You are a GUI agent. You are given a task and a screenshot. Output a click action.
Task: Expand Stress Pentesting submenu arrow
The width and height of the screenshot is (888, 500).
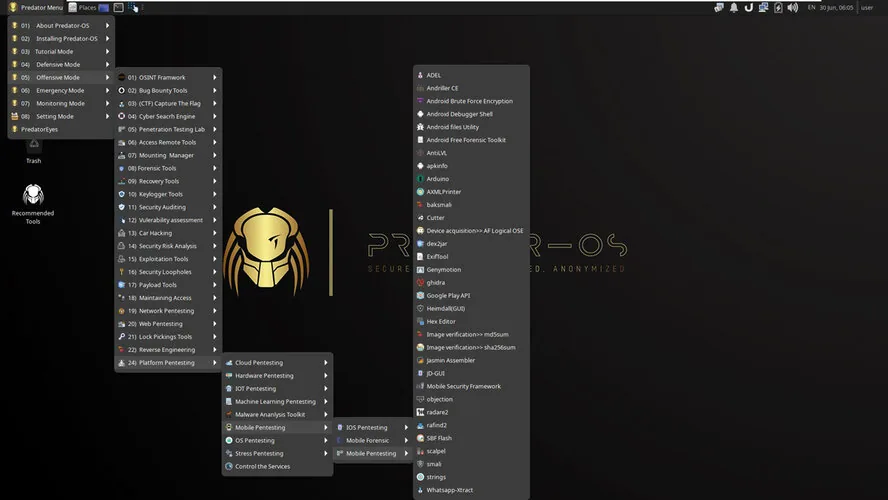(x=326, y=454)
